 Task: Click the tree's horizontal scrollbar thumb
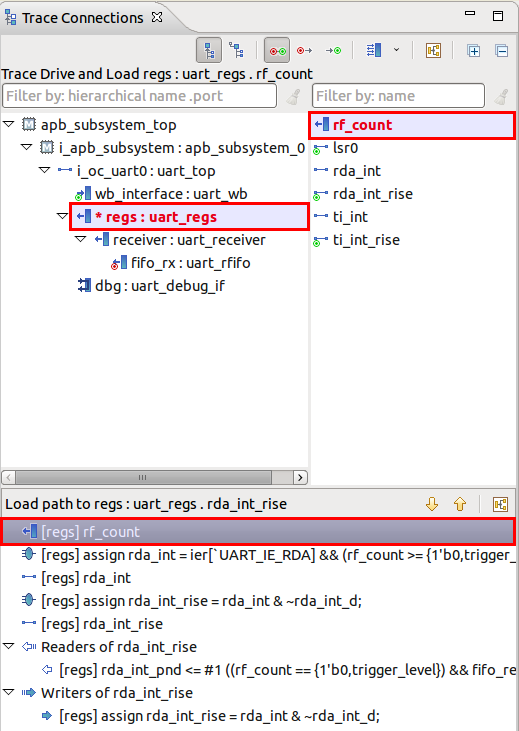tap(143, 477)
